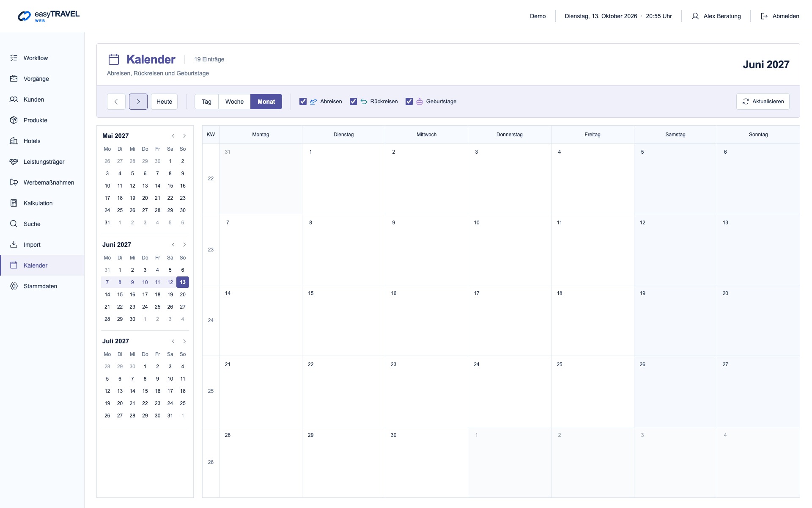812x508 pixels.
Task: Select highlighted 13 in Juni mini calendar
Action: pos(183,282)
